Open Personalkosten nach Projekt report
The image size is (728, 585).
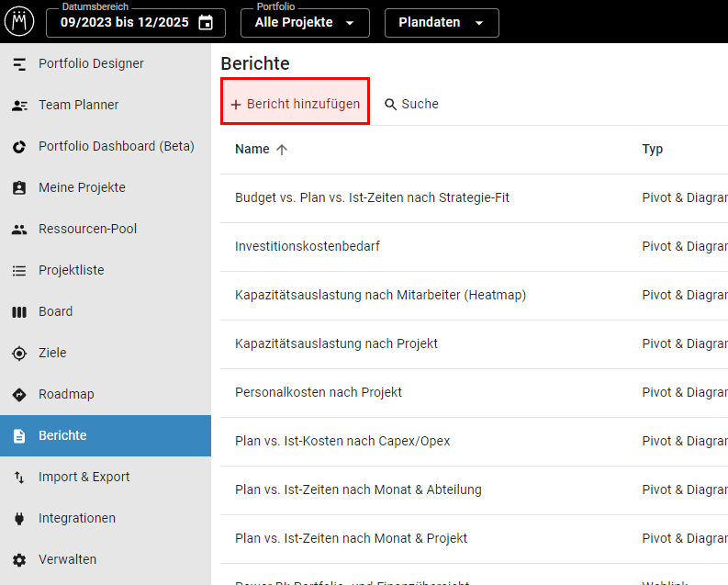(318, 393)
